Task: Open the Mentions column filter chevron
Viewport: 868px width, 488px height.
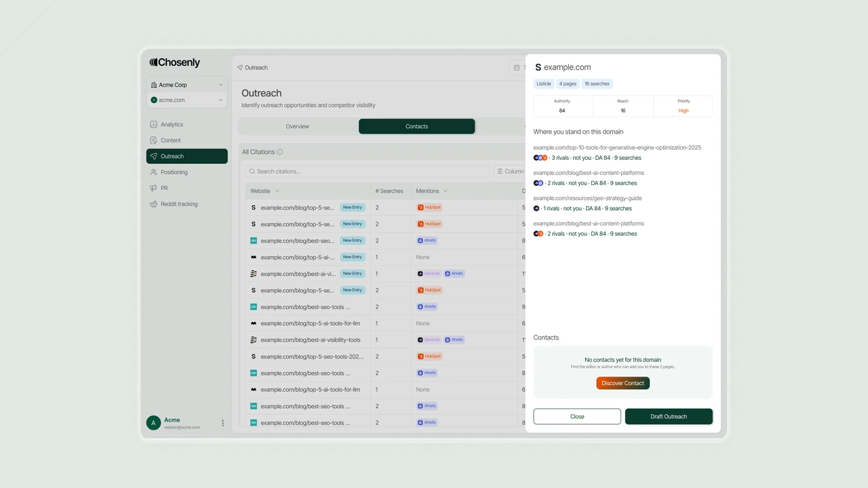Action: [x=445, y=191]
